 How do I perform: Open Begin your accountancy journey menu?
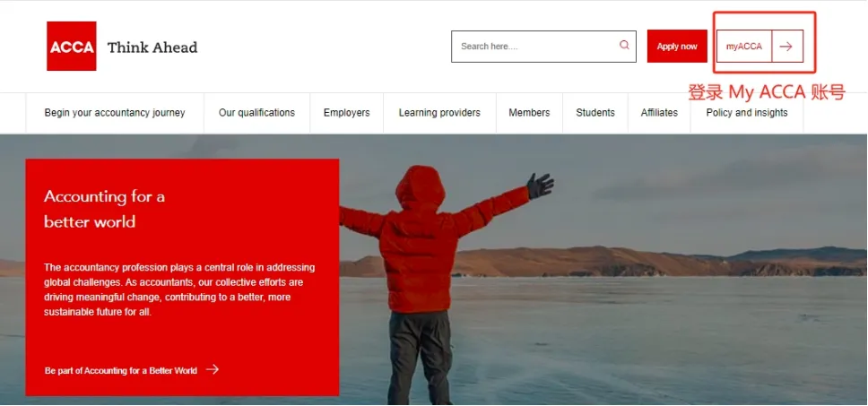pyautogui.click(x=115, y=113)
